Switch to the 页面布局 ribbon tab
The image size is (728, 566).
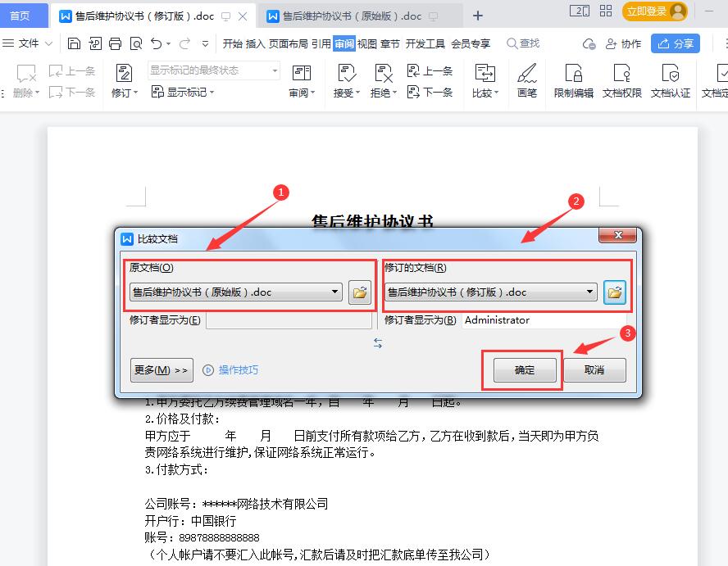(289, 43)
